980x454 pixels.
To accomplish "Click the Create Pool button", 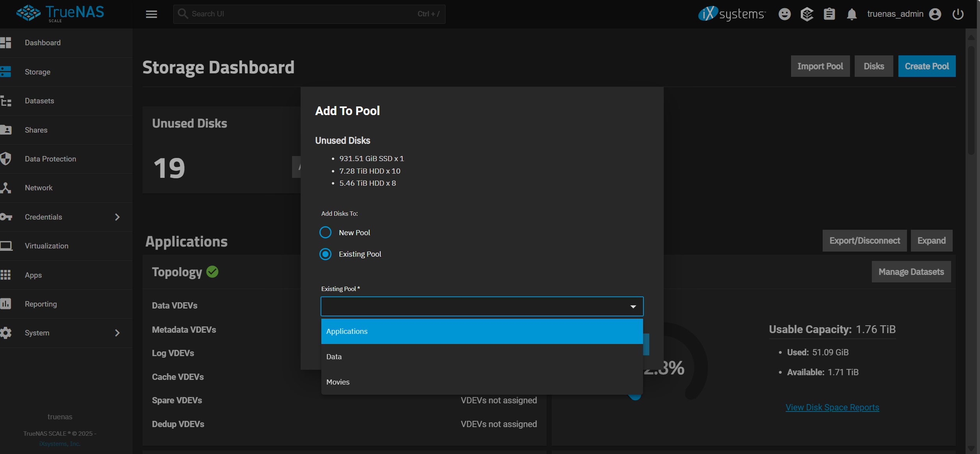I will coord(927,66).
